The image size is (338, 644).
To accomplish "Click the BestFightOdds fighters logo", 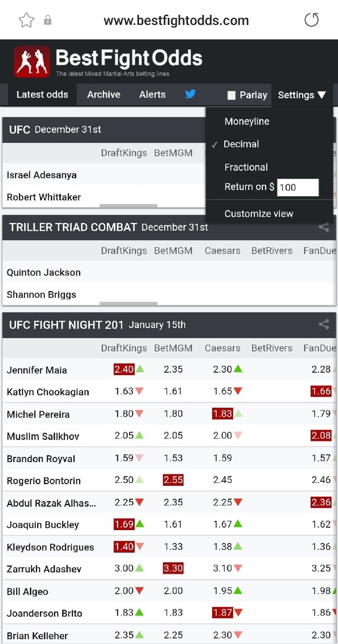I will [x=32, y=61].
